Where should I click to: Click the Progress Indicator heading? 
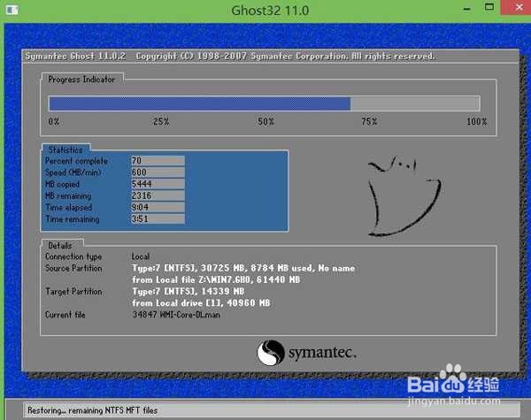(x=81, y=80)
